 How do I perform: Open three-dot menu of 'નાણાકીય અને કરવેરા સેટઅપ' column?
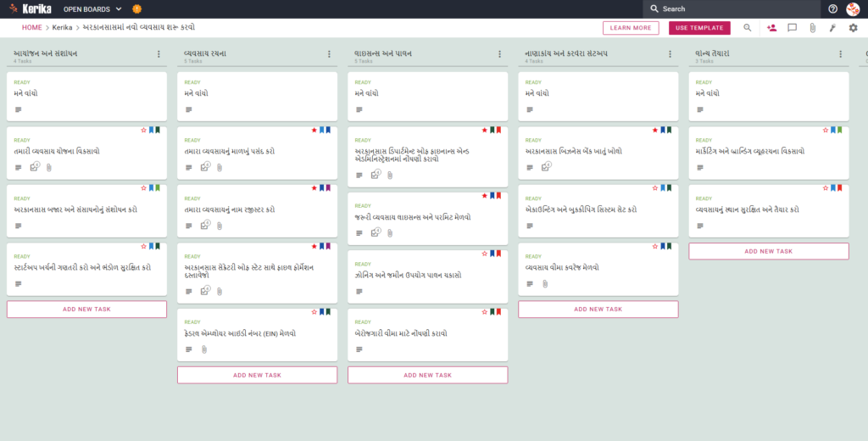670,54
